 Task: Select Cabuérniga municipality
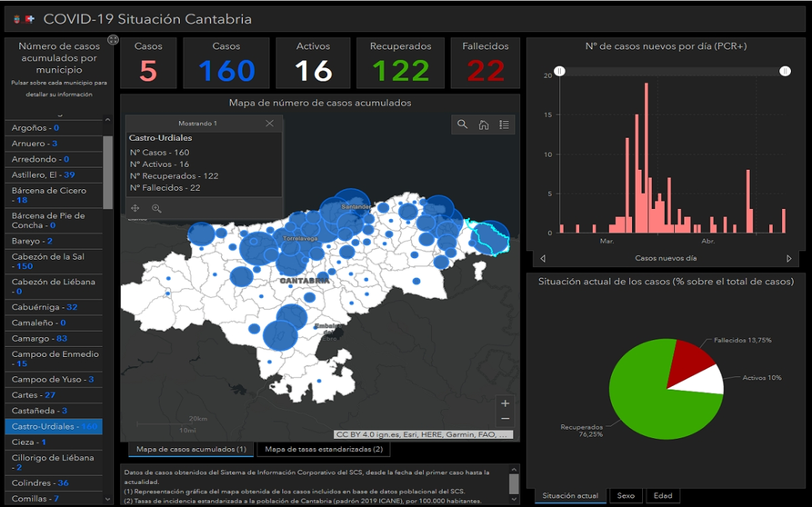[54, 307]
